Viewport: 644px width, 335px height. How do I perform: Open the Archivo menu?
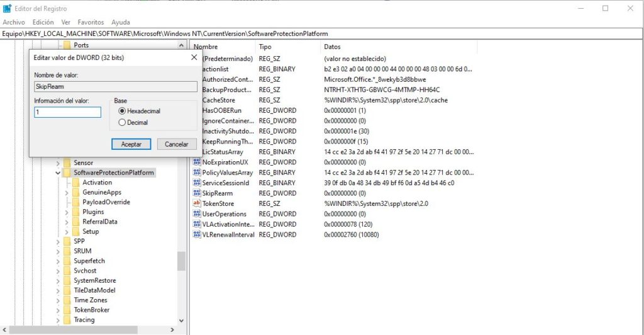14,22
